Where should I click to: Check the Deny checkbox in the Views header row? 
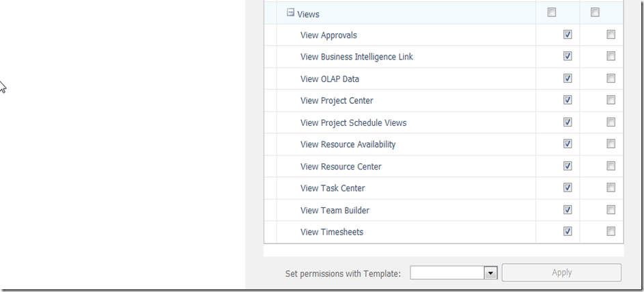coord(595,12)
